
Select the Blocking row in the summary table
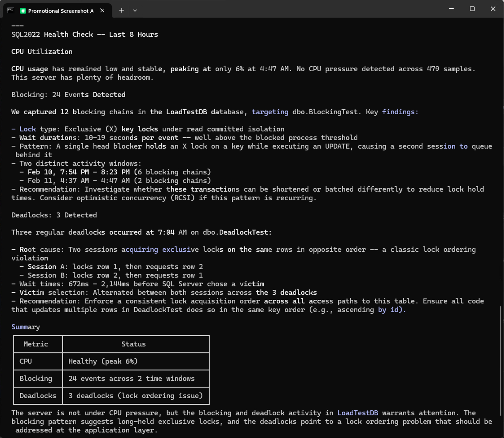[36, 378]
